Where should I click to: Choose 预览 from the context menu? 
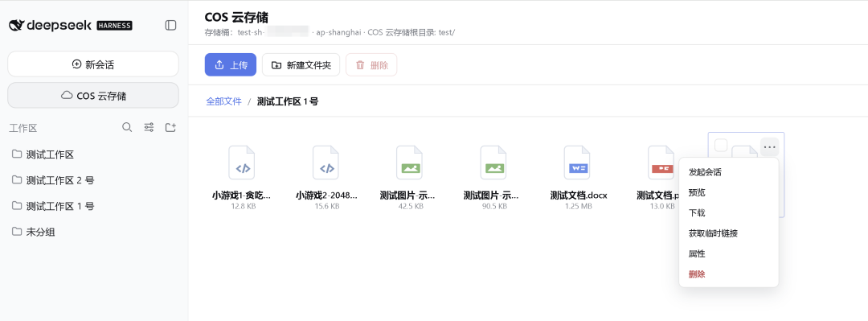tap(728, 192)
